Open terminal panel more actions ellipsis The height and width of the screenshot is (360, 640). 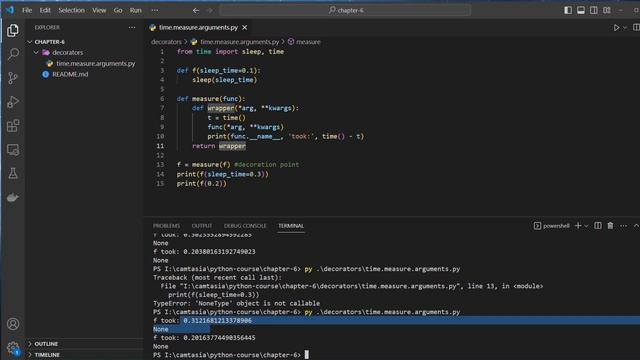coord(623,226)
